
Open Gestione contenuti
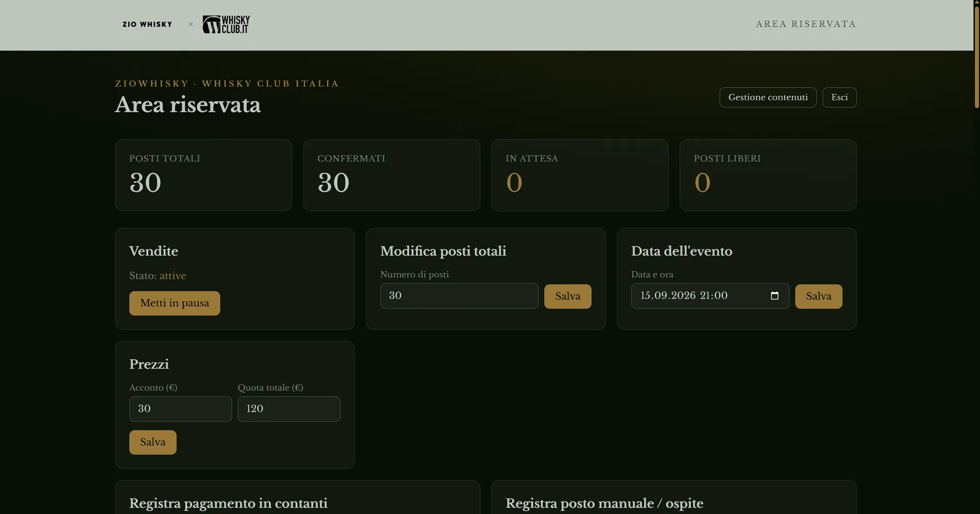click(x=768, y=97)
